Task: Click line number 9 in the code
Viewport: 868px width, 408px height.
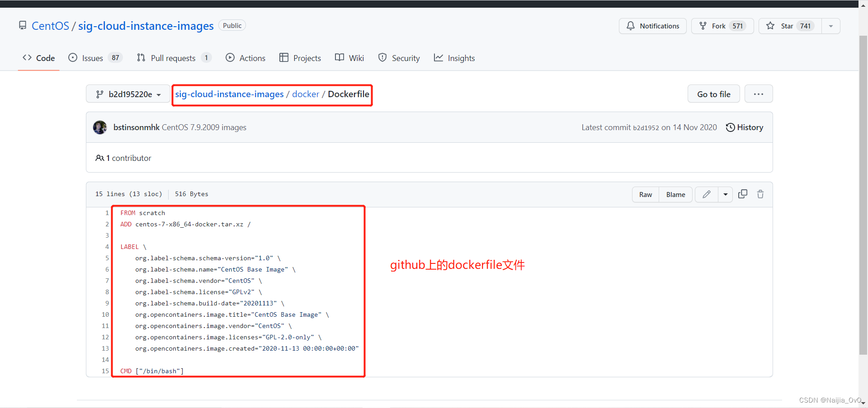Action: pyautogui.click(x=107, y=303)
